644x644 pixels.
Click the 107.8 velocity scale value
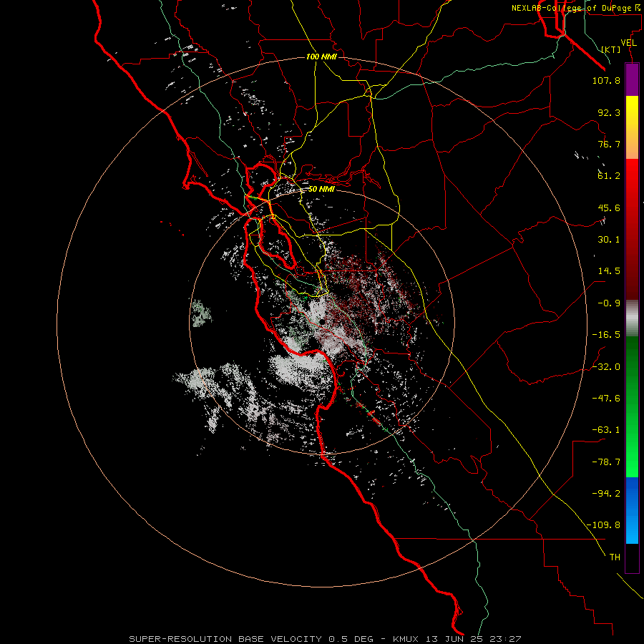point(606,80)
